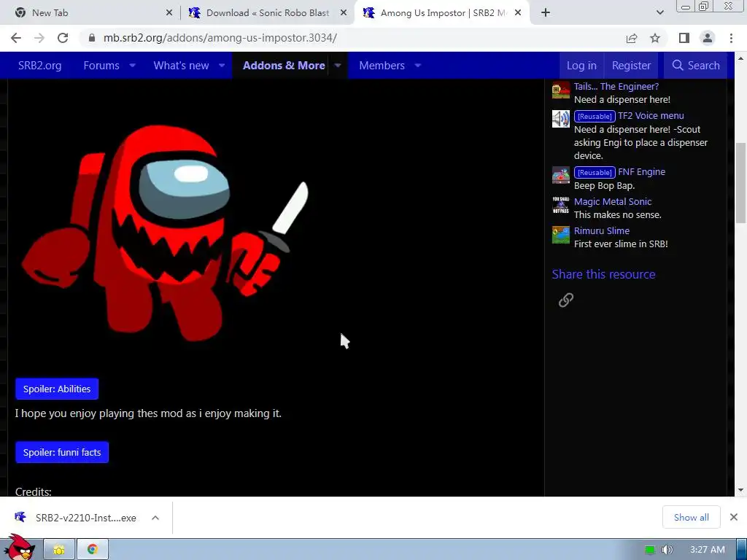The height and width of the screenshot is (560, 747).
Task: Close the downloads bar
Action: pos(734,517)
